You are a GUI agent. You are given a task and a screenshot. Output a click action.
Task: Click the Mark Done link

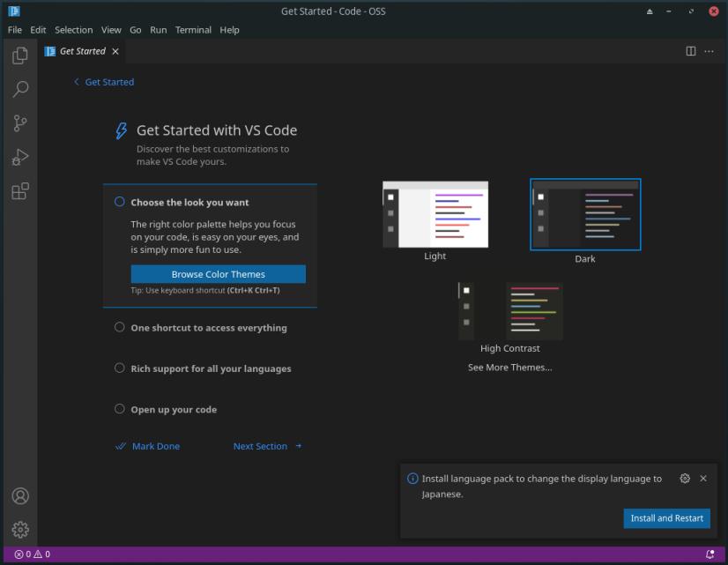156,446
